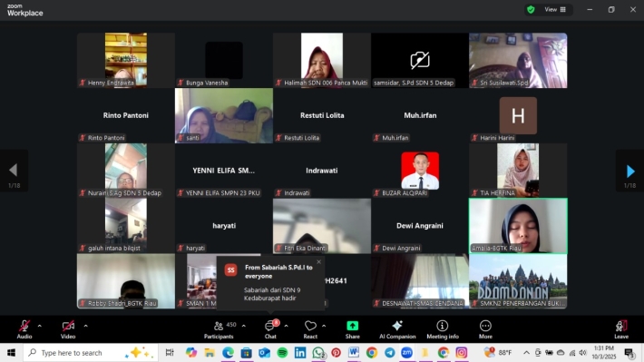Open Microsoft Edge from the taskbar
Screen dimensions: 644x362
228,353
